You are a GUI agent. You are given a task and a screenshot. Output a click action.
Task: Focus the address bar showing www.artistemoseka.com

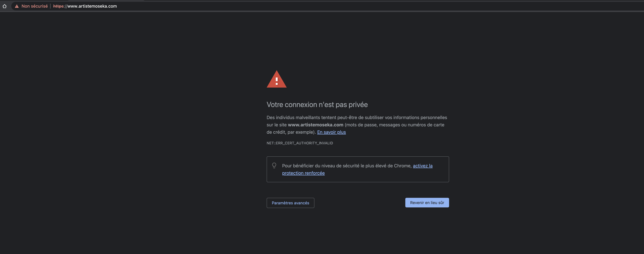pos(325,6)
